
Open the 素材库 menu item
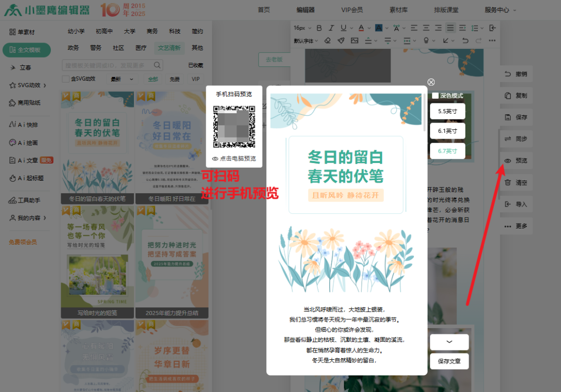(x=398, y=10)
